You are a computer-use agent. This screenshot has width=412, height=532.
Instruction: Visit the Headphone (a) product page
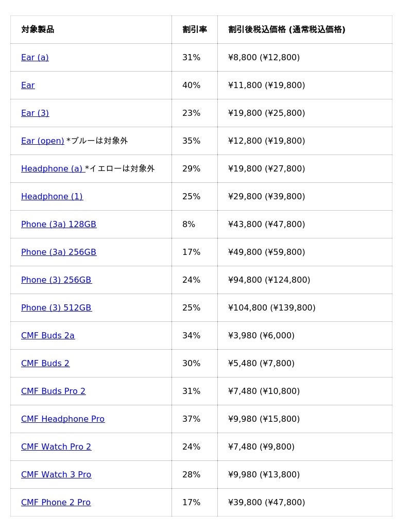tap(53, 168)
